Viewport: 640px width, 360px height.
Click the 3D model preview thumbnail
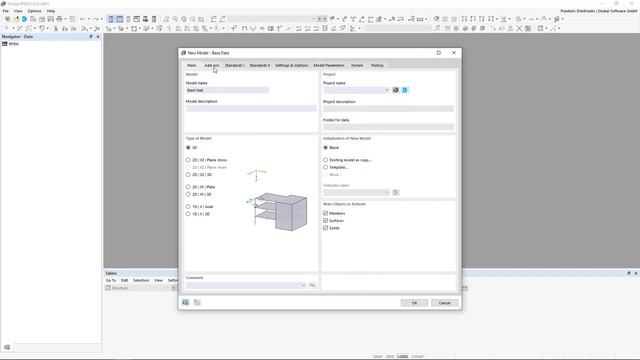(277, 200)
